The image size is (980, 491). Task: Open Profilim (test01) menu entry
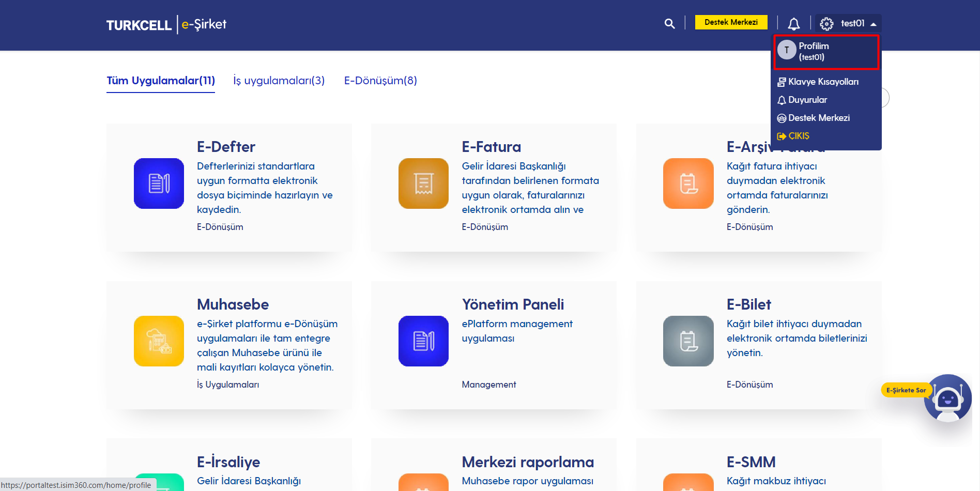(826, 52)
